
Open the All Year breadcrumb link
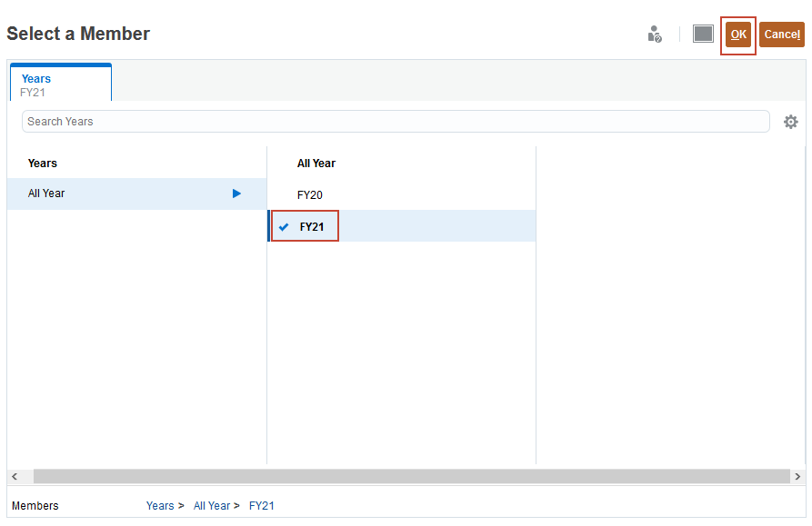tap(212, 506)
